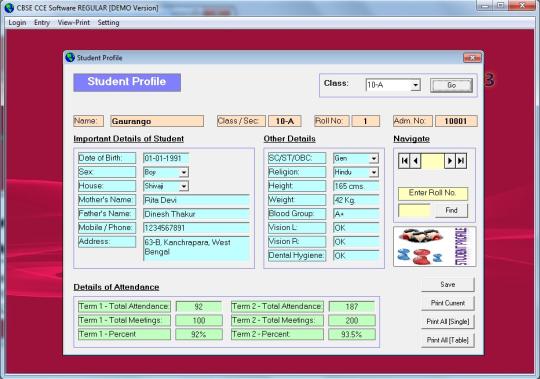Click the Blood Group field A+
This screenshot has width=540, height=379.
point(356,214)
